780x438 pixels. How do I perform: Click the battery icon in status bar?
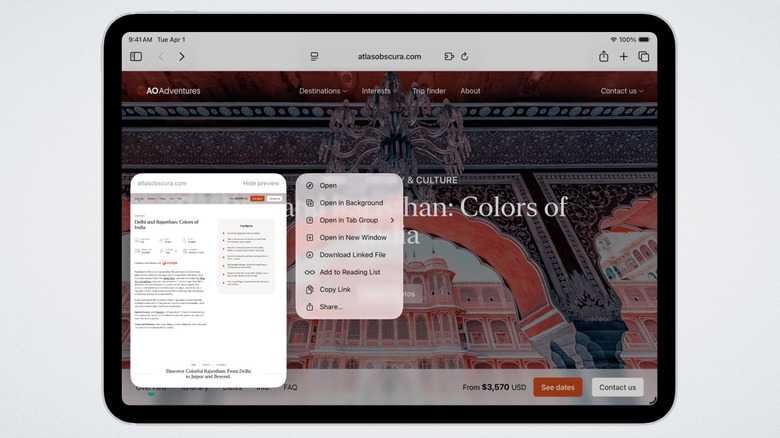(644, 39)
